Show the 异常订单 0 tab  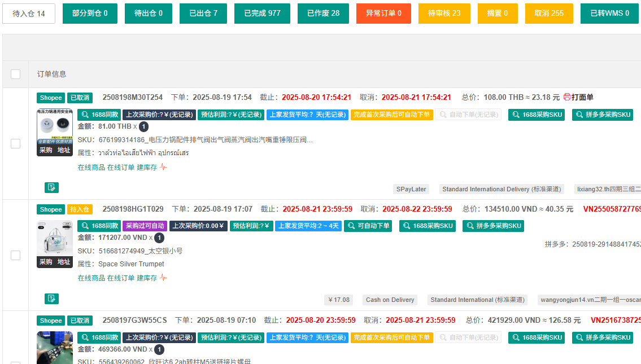tap(383, 14)
